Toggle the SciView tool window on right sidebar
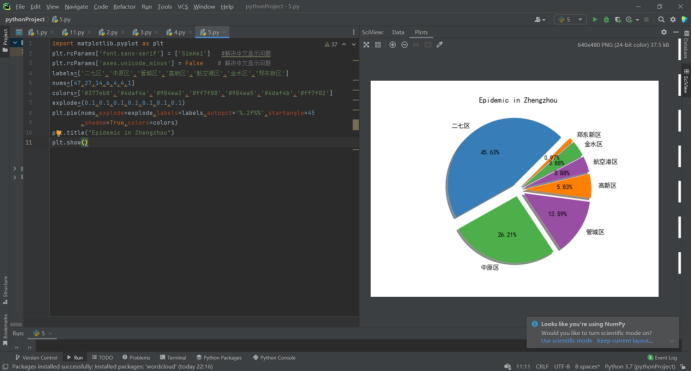The height and width of the screenshot is (371, 692). pos(686,81)
